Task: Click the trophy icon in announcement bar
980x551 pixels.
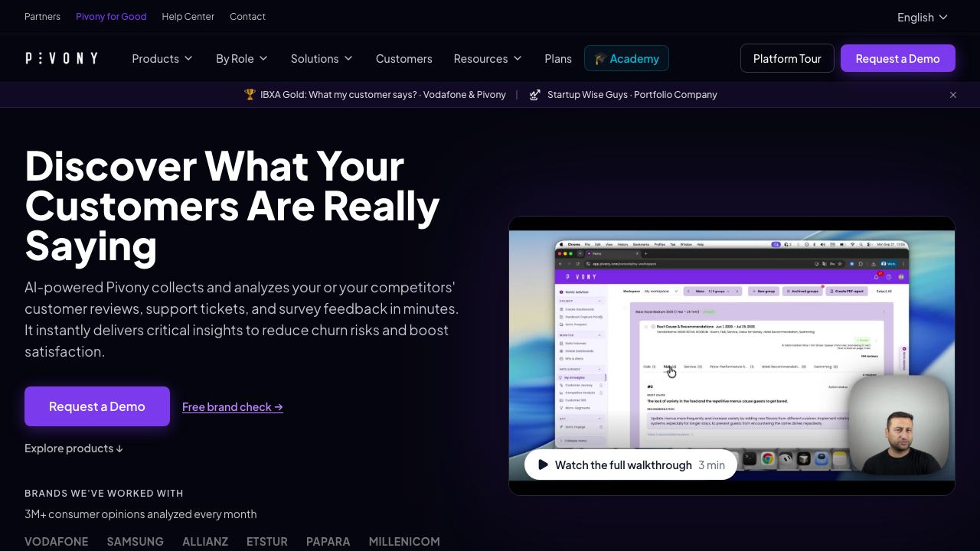Action: (x=250, y=94)
